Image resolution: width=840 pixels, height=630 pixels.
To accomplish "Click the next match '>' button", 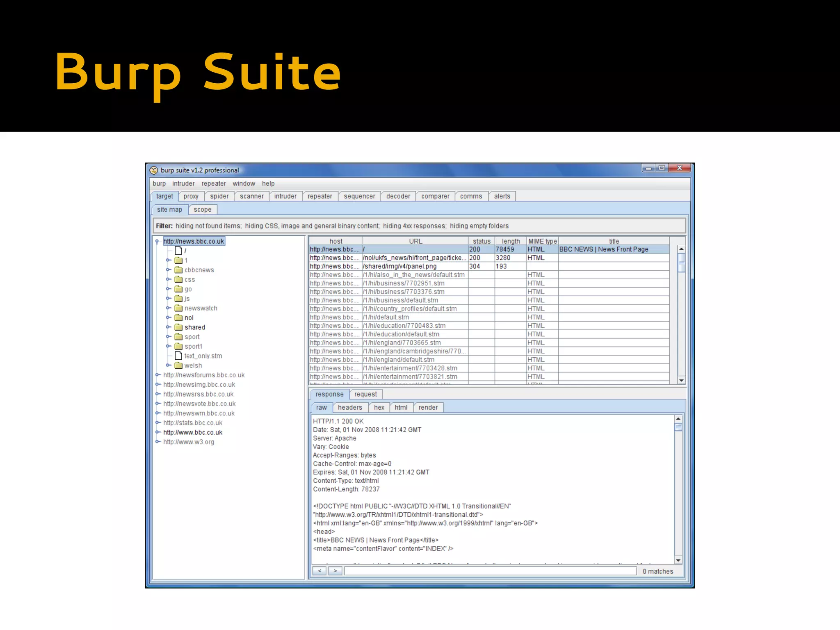I will coord(335,571).
